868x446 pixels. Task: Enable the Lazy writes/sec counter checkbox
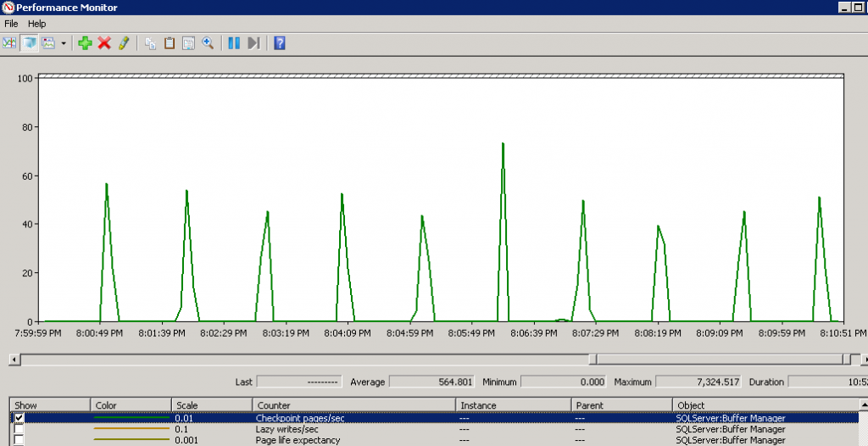19,429
